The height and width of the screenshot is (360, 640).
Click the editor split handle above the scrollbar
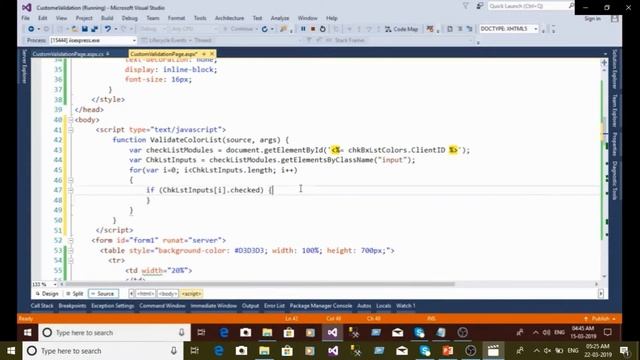pos(604,62)
